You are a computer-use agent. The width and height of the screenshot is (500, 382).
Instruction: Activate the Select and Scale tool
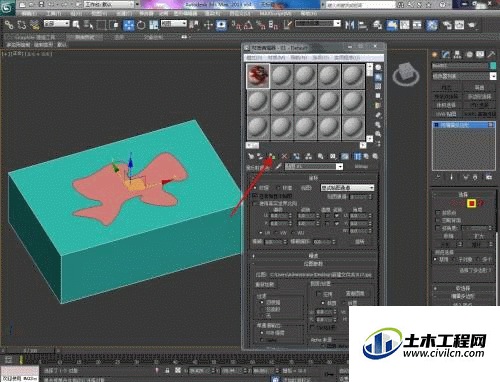click(154, 25)
